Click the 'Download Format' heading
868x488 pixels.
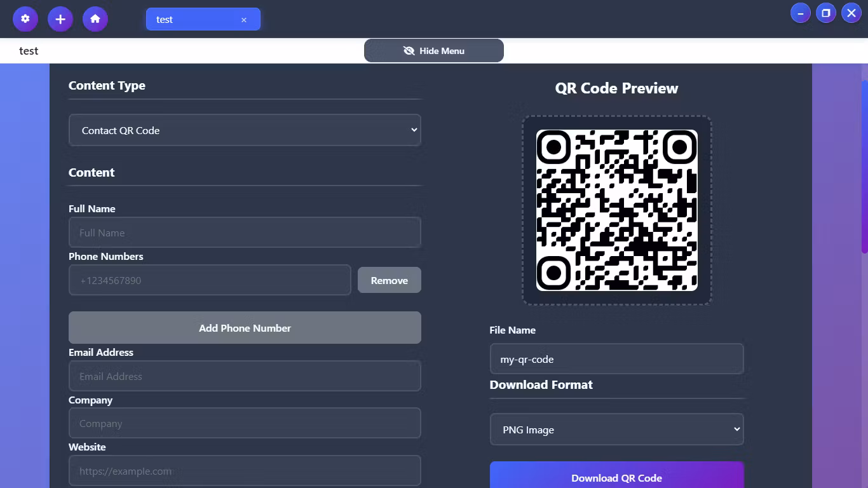(541, 385)
